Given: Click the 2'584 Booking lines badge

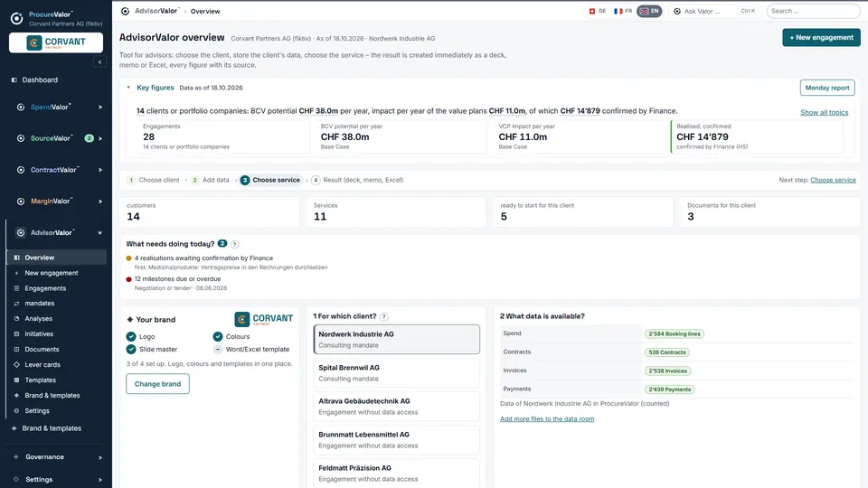Looking at the screenshot, I should click(674, 333).
